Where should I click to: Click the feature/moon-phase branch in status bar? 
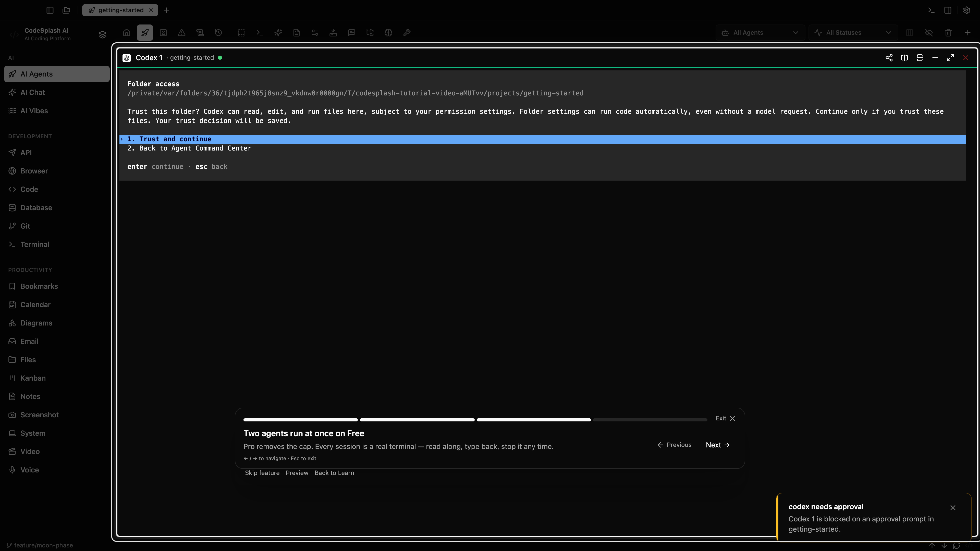[40, 545]
